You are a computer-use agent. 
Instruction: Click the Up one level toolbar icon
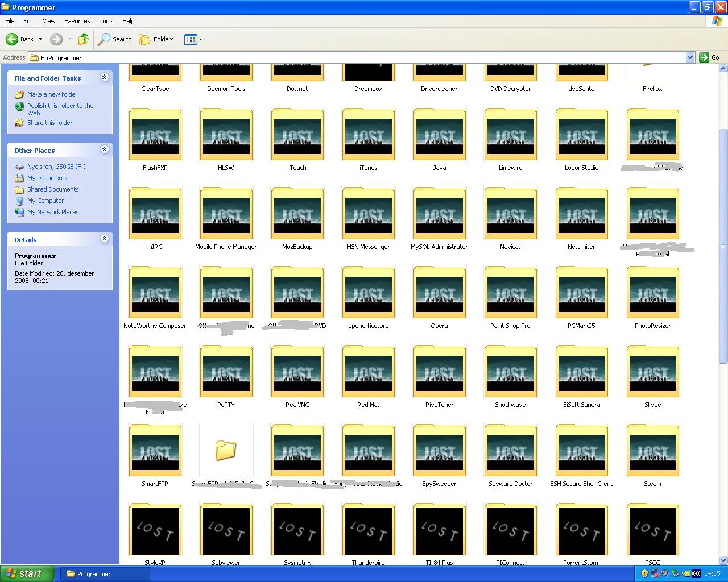coord(84,39)
